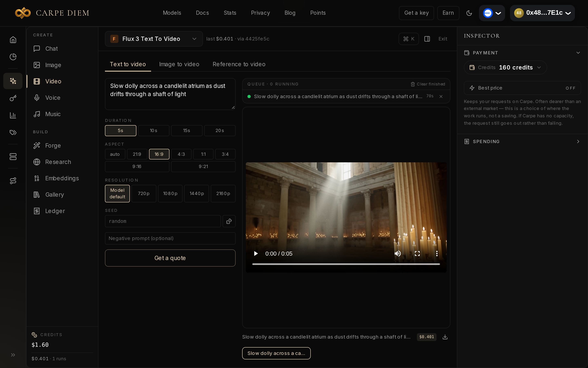Open the key icon in the sidebar rail

tap(13, 98)
